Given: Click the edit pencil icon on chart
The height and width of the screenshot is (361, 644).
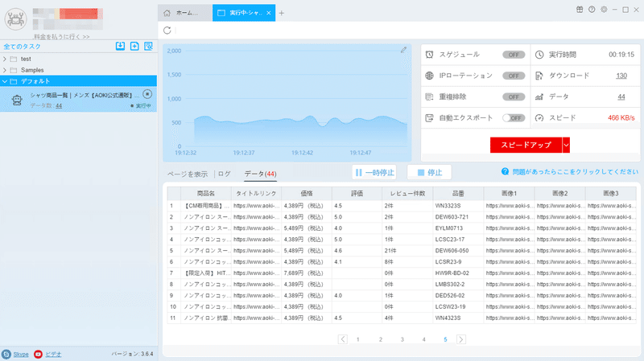Looking at the screenshot, I should pos(403,50).
